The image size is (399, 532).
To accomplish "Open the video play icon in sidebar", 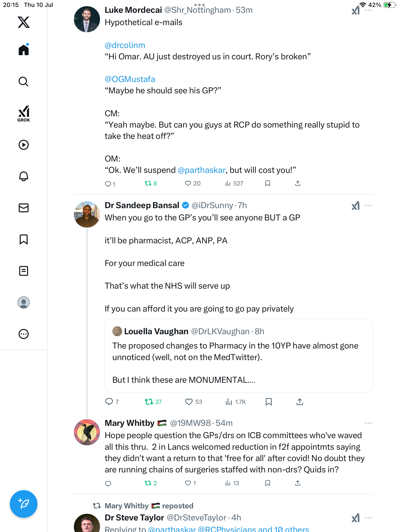I will 24,145.
